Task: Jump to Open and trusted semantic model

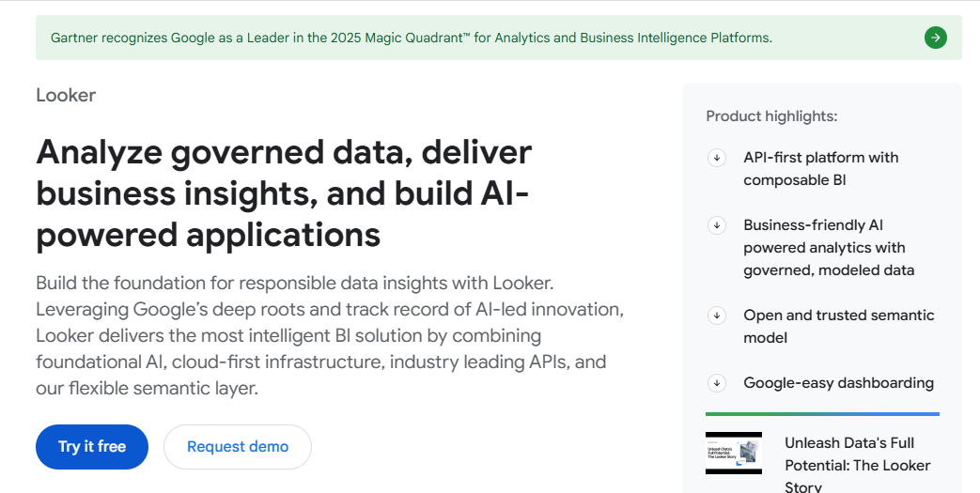Action: (838, 327)
